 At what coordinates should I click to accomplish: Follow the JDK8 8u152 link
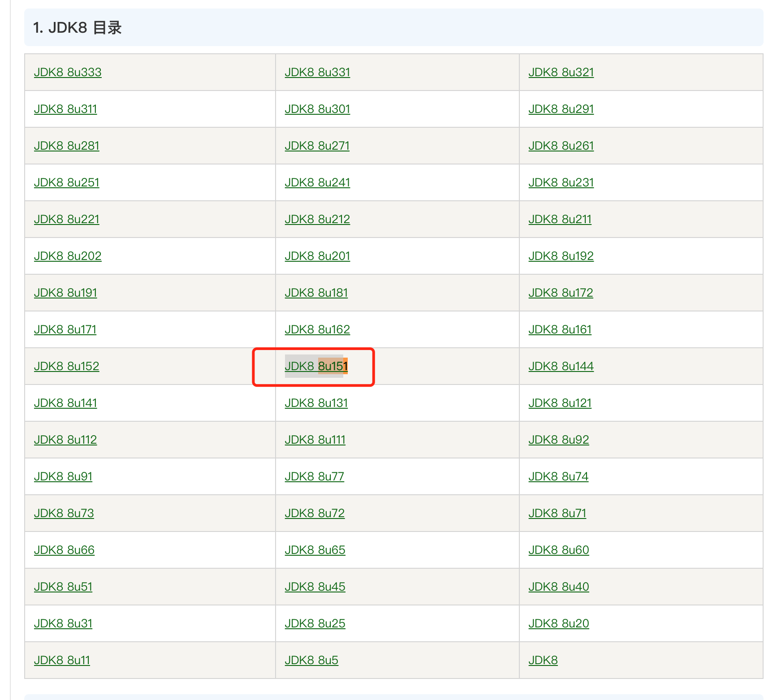[67, 366]
